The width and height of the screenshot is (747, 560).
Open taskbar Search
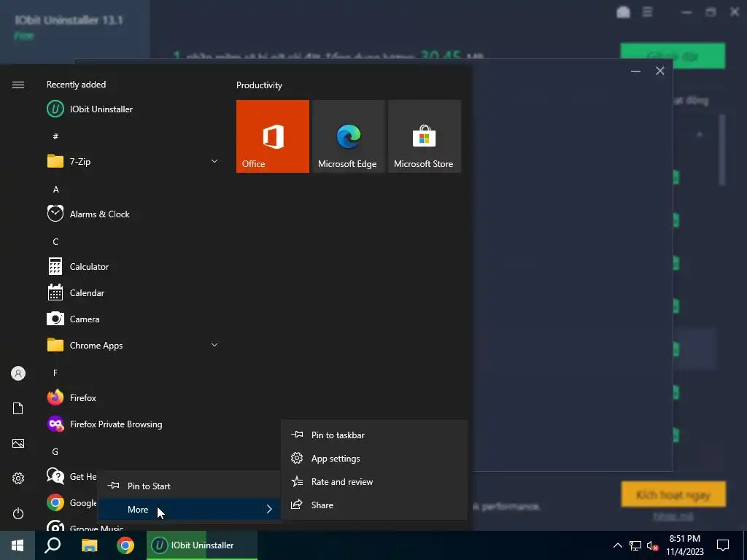(x=53, y=545)
